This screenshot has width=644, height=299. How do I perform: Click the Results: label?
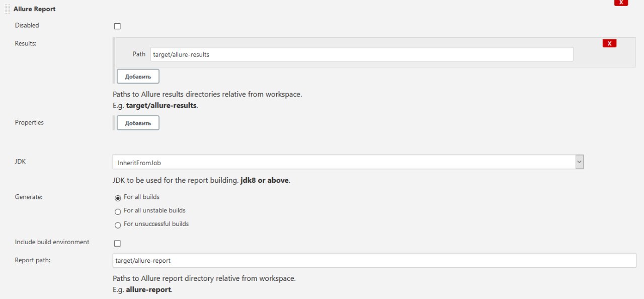pos(26,43)
